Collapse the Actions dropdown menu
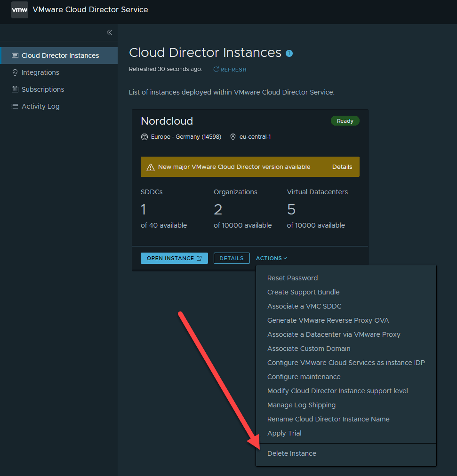Viewport: 457px width, 476px height. pyautogui.click(x=271, y=258)
